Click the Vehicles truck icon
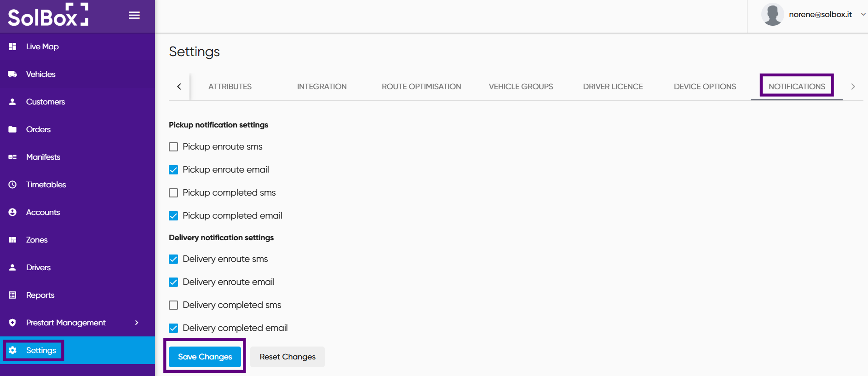The width and height of the screenshot is (868, 376). click(12, 74)
